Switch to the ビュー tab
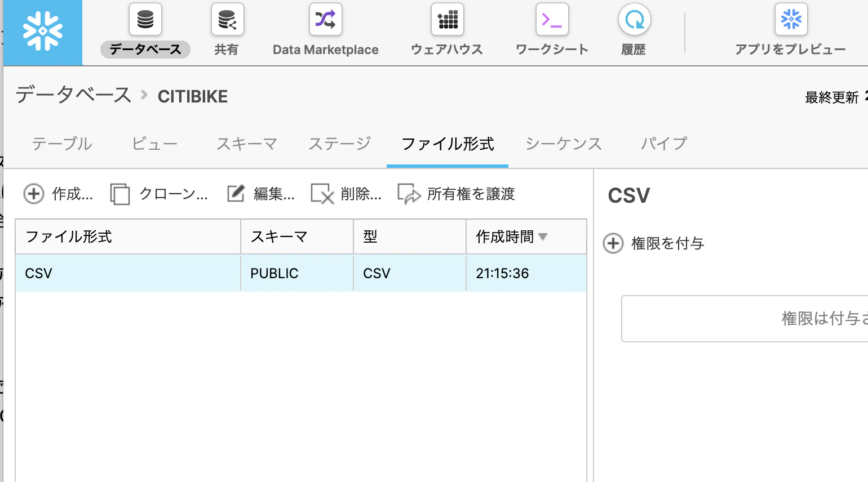The width and height of the screenshot is (868, 482). point(154,144)
